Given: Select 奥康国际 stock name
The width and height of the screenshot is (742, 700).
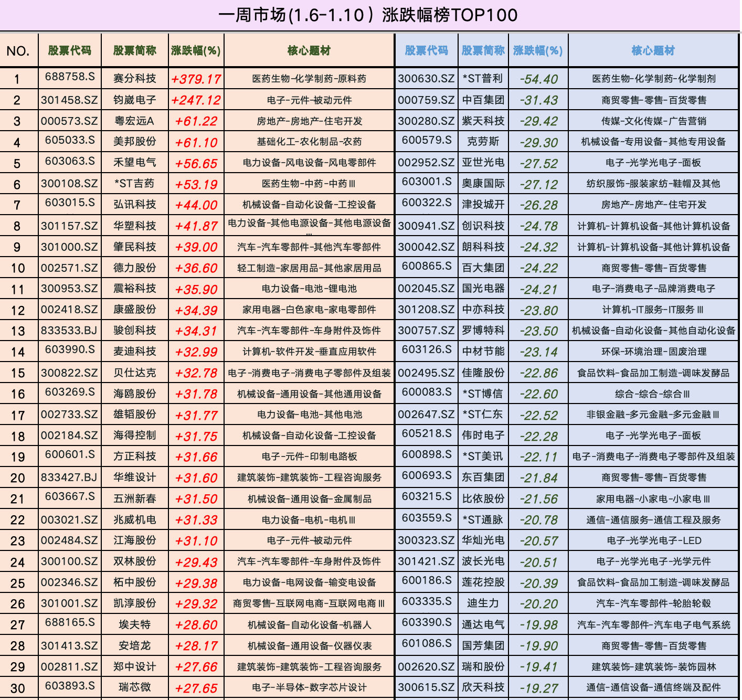Looking at the screenshot, I should point(483,183).
